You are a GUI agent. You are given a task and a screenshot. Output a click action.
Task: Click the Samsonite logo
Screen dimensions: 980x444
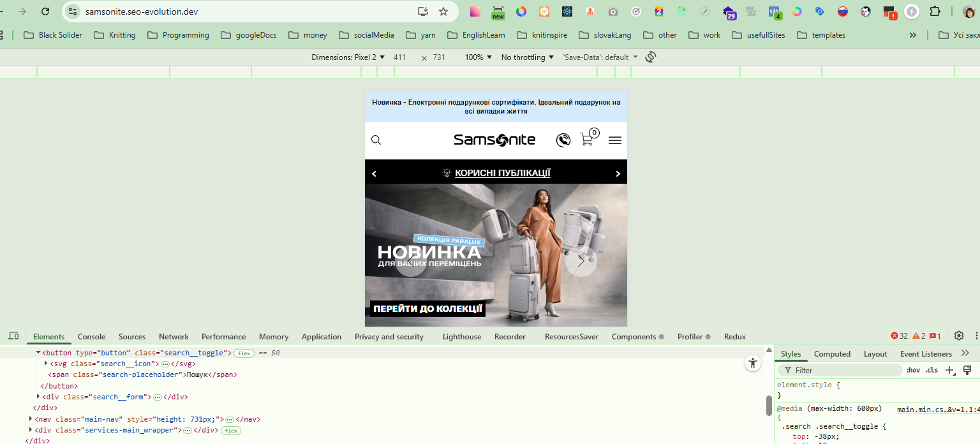pyautogui.click(x=494, y=140)
